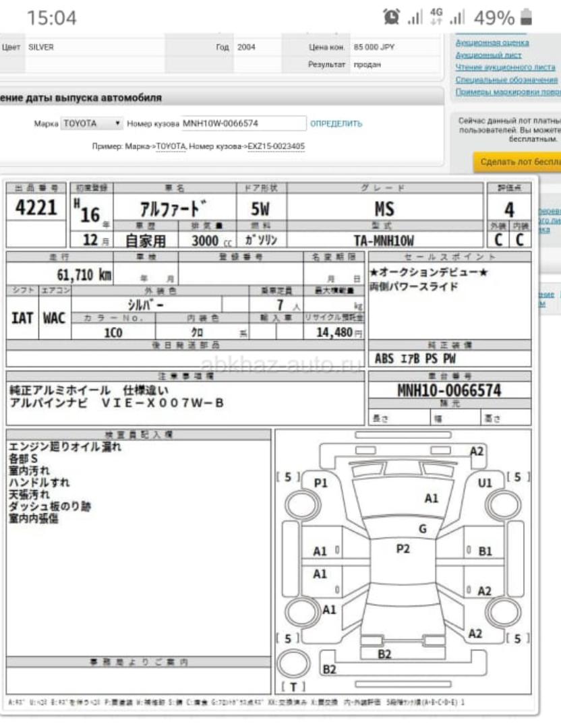Open the Аукционный лист link

click(488, 55)
